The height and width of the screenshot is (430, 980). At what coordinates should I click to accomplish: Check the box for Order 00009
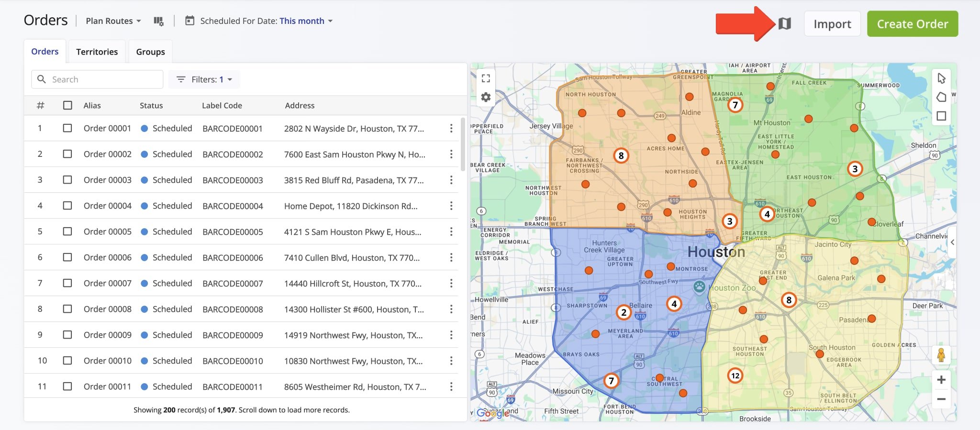tap(67, 335)
